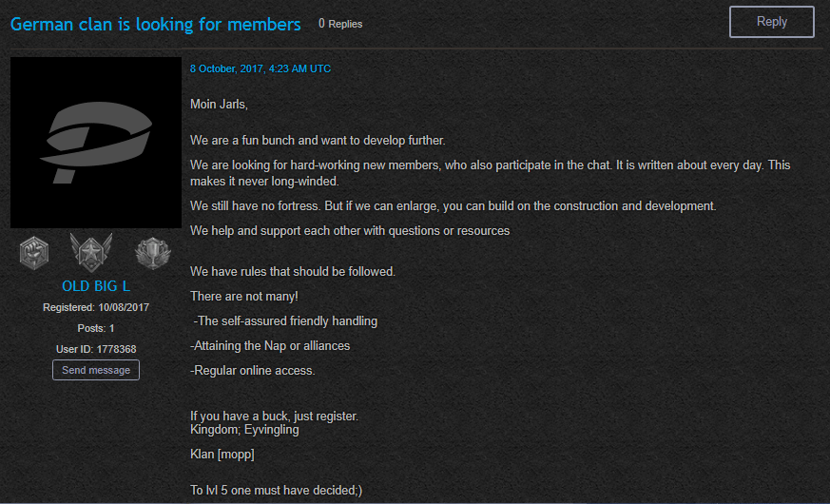Click the '0 Replies' counter
Image resolution: width=830 pixels, height=504 pixels.
click(x=340, y=24)
